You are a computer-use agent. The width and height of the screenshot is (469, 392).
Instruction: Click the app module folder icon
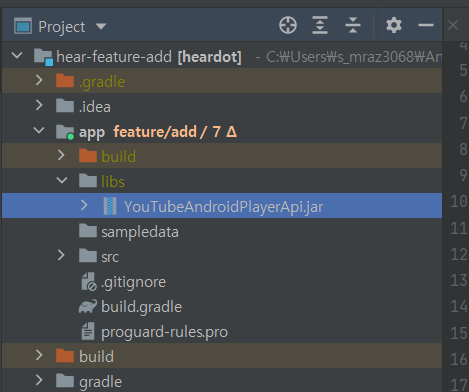(x=65, y=132)
